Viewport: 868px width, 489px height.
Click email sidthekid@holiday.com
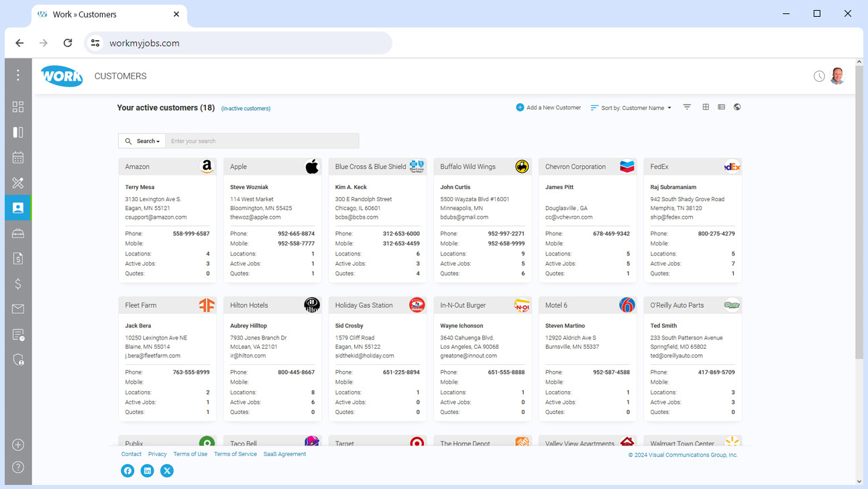coord(365,356)
